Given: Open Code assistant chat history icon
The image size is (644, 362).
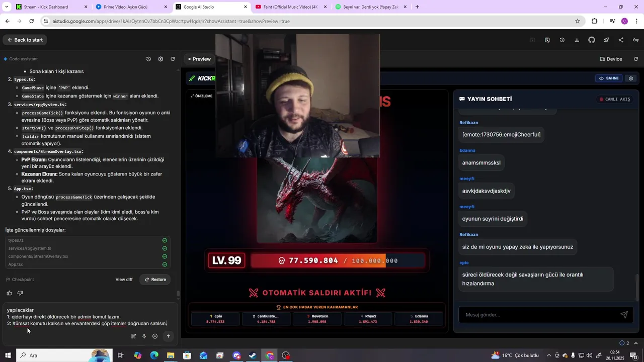Looking at the screenshot, I should pyautogui.click(x=148, y=59).
